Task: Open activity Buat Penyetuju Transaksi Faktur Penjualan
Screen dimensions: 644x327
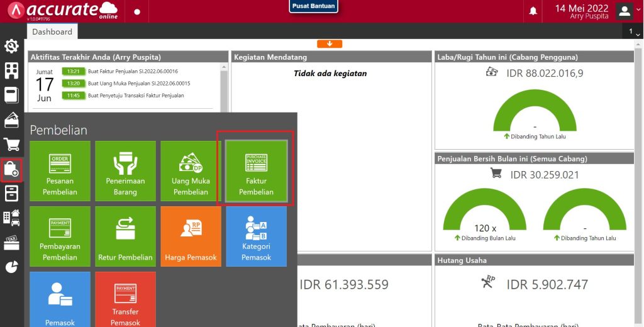Action: pos(136,96)
